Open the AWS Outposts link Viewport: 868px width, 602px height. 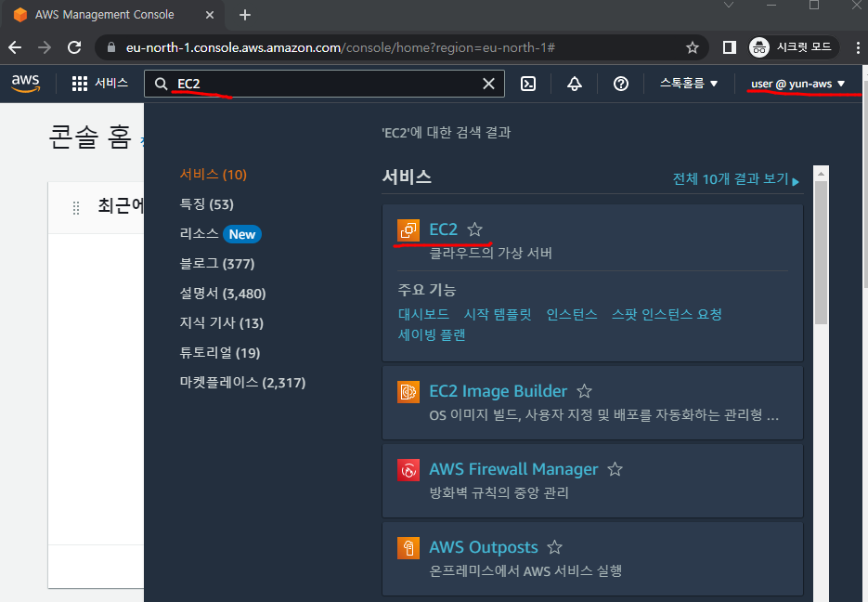[484, 547]
